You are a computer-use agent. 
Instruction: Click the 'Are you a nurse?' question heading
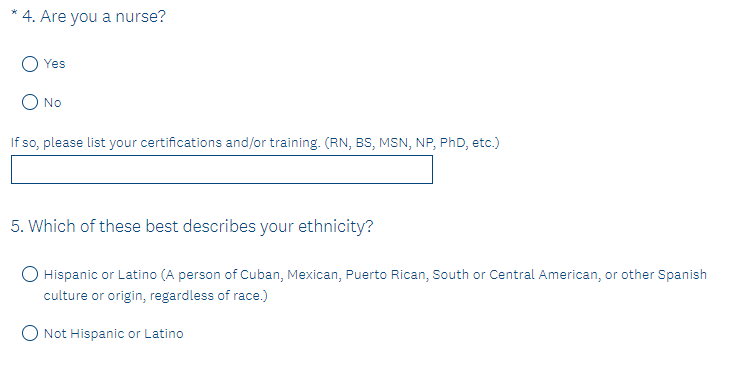point(103,17)
